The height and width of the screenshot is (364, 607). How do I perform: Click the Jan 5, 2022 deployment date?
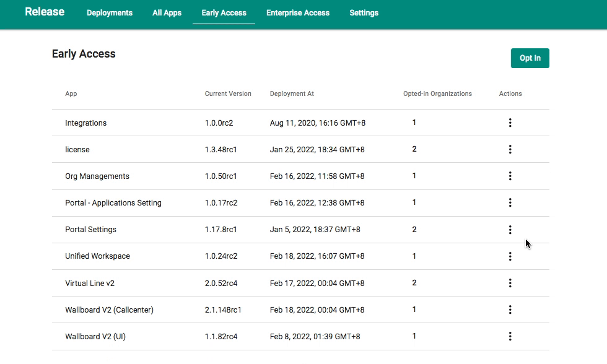315,230
